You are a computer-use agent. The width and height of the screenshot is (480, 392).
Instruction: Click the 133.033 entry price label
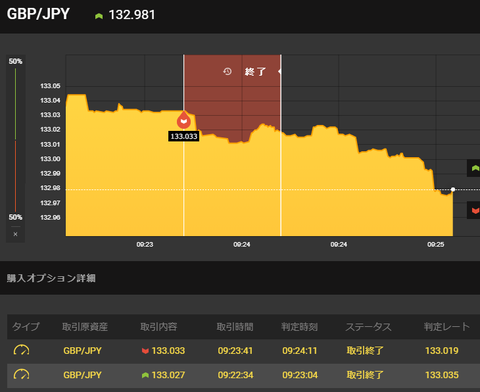pos(184,136)
